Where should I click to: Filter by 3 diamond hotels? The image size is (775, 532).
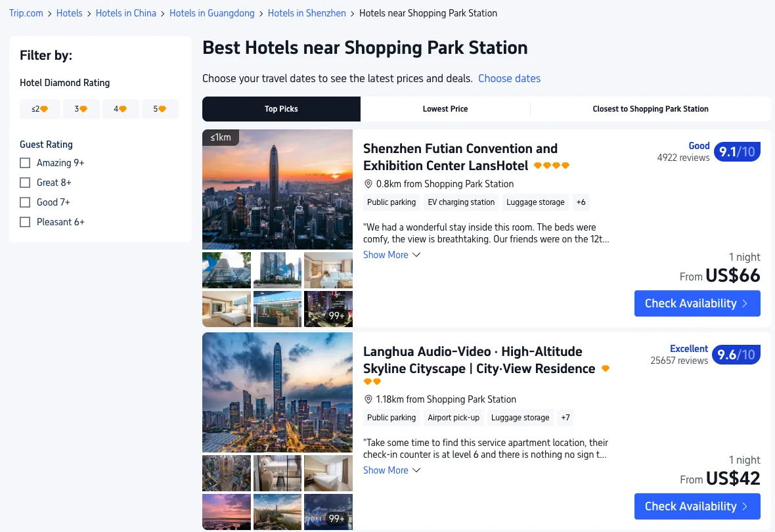click(81, 109)
